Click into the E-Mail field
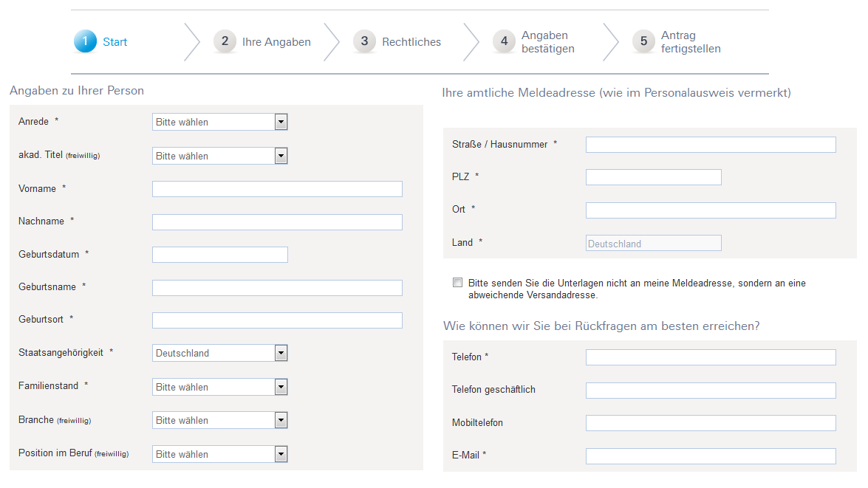868x488 pixels. tap(711, 456)
